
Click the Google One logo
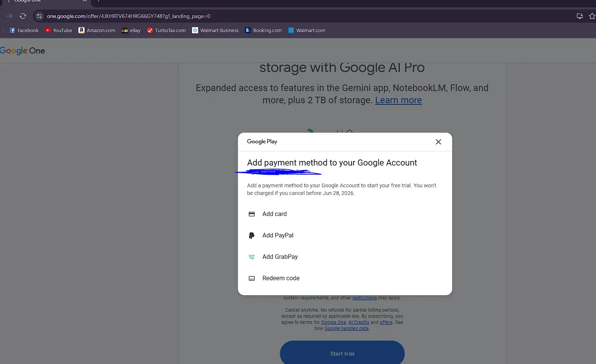pyautogui.click(x=23, y=50)
